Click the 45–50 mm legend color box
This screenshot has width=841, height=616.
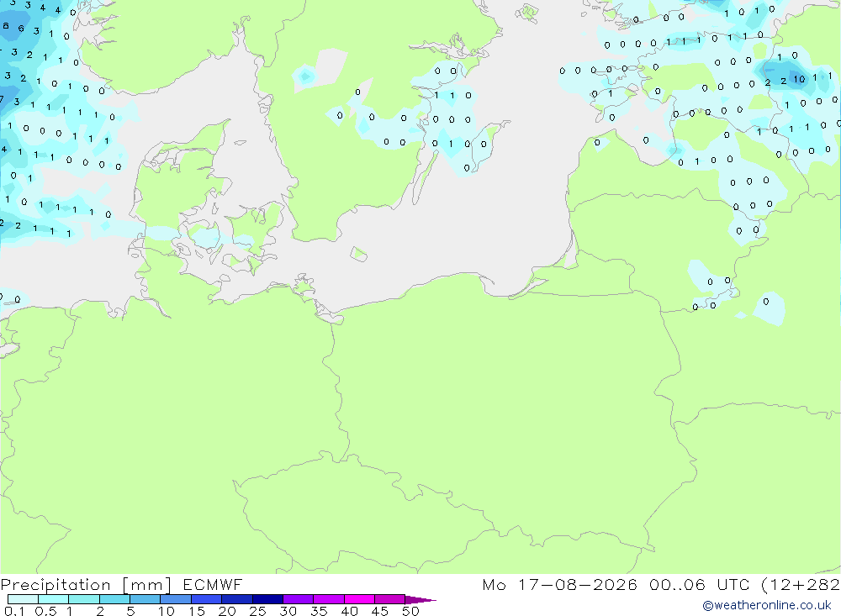pyautogui.click(x=389, y=599)
